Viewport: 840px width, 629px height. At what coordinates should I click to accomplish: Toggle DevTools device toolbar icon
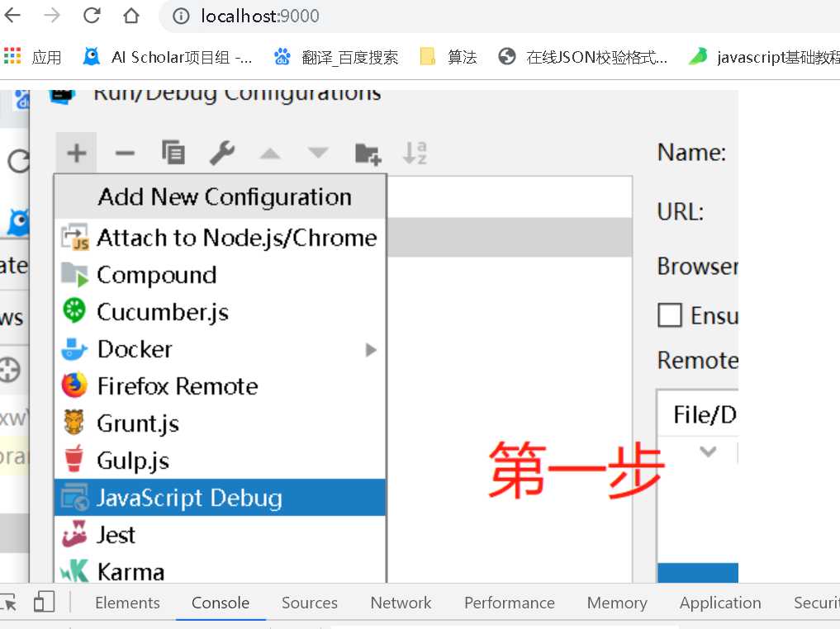[44, 603]
